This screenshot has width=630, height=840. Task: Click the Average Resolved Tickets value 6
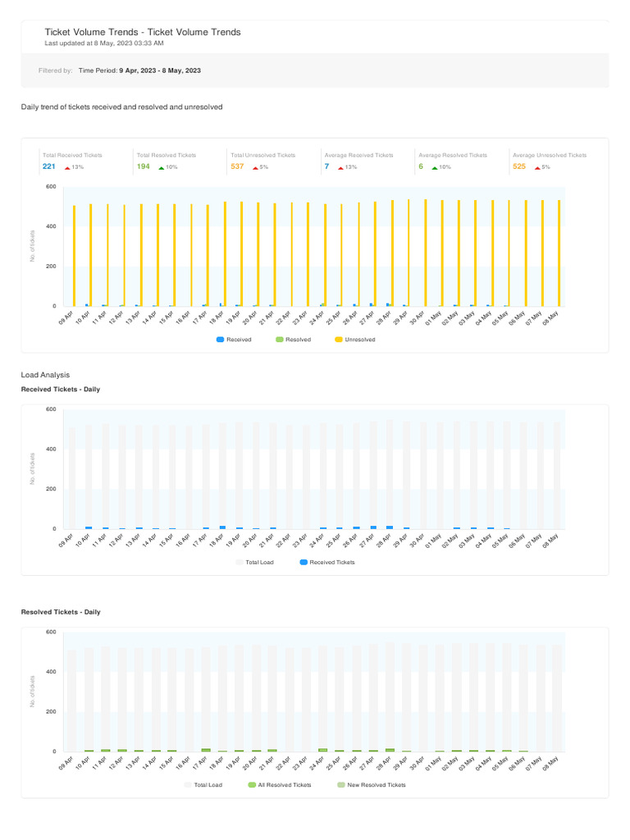(x=421, y=167)
